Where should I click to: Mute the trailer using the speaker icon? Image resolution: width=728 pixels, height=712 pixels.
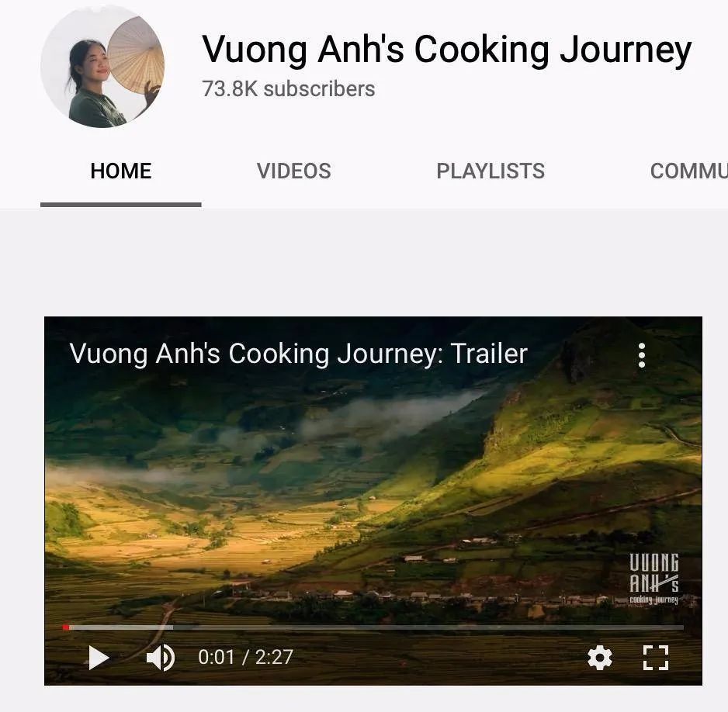click(160, 657)
